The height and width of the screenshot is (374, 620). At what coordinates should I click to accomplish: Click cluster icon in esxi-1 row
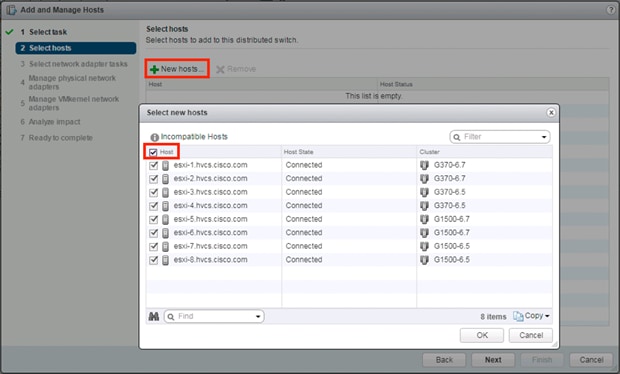coord(424,165)
